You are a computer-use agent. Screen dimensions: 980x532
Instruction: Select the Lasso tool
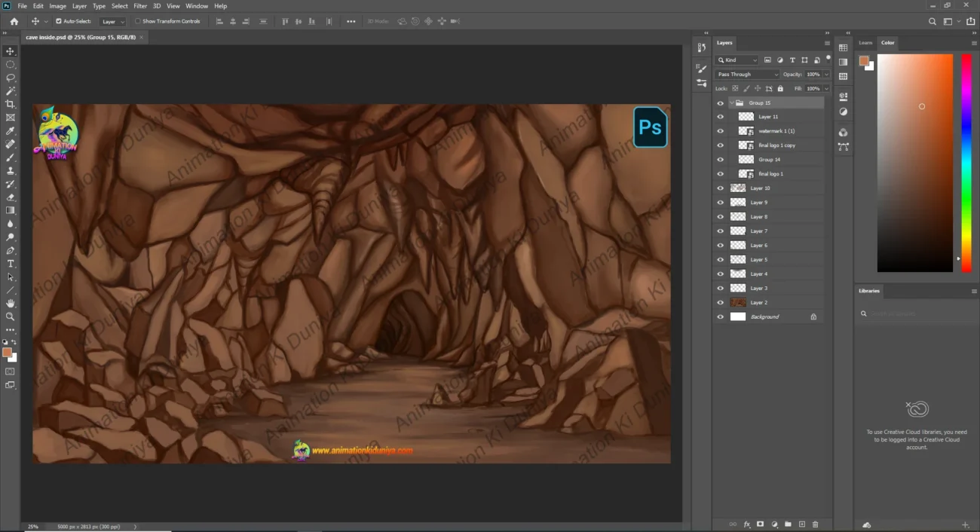(11, 78)
